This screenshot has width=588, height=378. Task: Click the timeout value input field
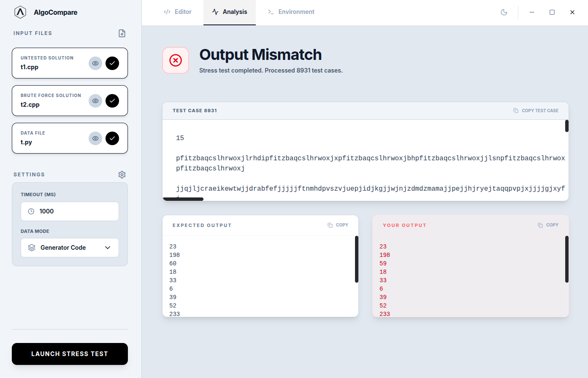(x=76, y=211)
